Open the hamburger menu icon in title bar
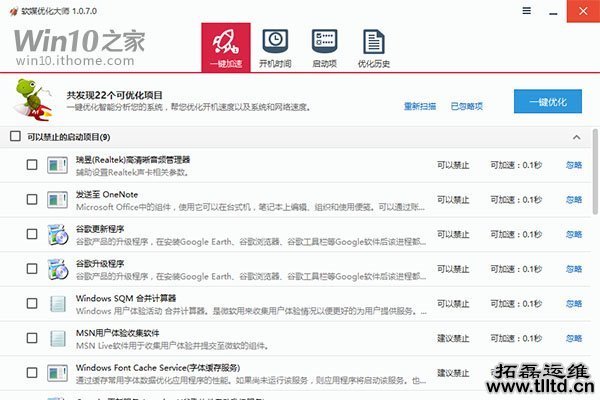Viewport: 600px width, 400px height. pyautogui.click(x=527, y=11)
